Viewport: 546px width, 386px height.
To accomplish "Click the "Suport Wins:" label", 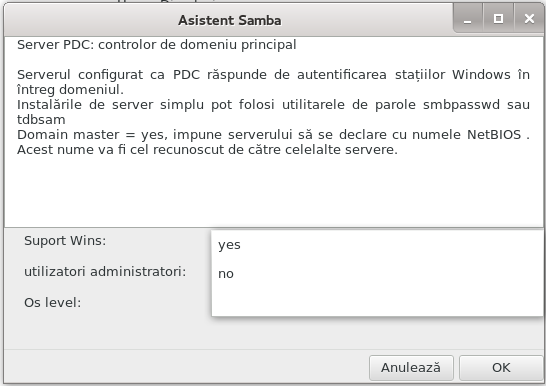I will pyautogui.click(x=65, y=241).
